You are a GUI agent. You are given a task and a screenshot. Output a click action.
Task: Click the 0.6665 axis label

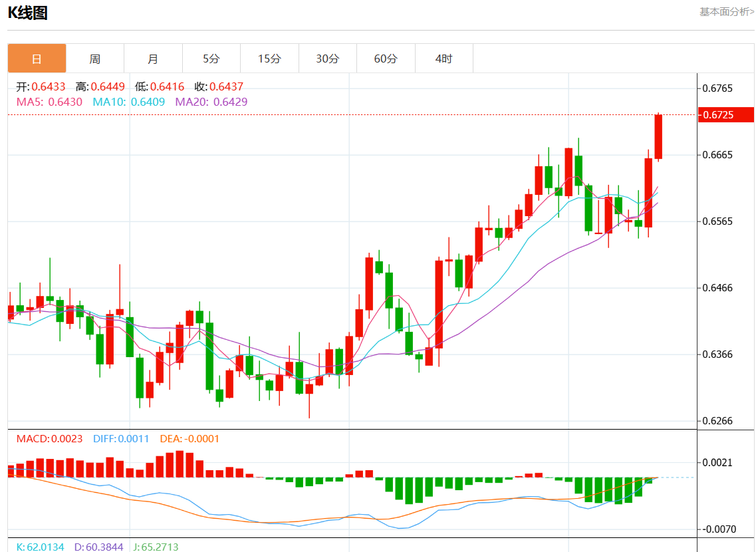pos(717,155)
